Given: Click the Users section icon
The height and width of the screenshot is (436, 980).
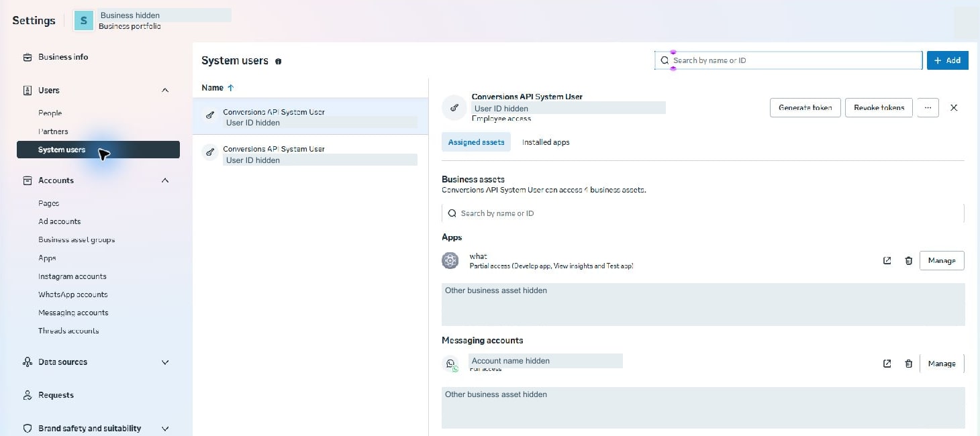Looking at the screenshot, I should pos(28,91).
